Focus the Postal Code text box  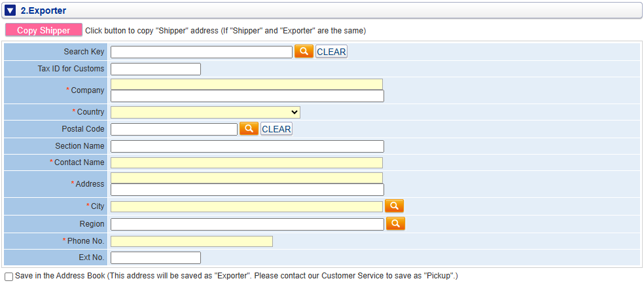point(174,129)
